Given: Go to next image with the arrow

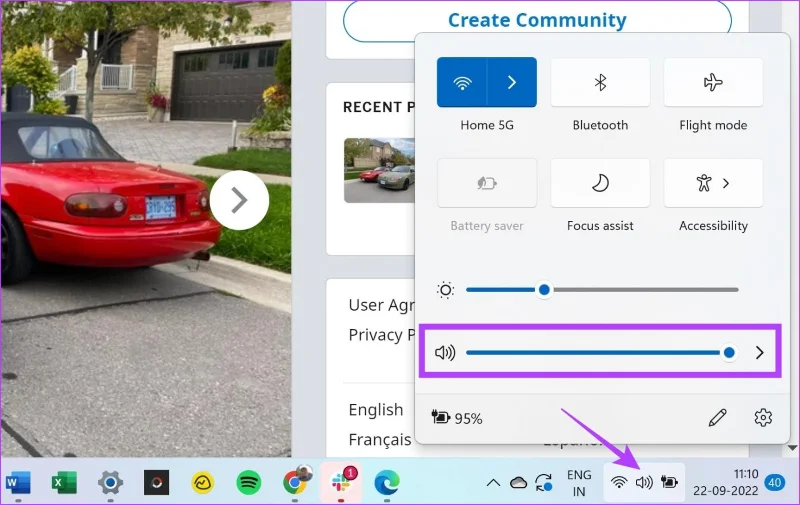Looking at the screenshot, I should click(239, 200).
